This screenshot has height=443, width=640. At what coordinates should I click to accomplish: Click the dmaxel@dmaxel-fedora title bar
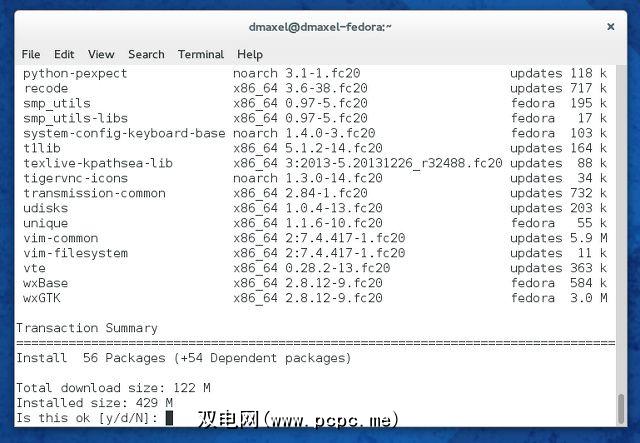click(x=320, y=24)
